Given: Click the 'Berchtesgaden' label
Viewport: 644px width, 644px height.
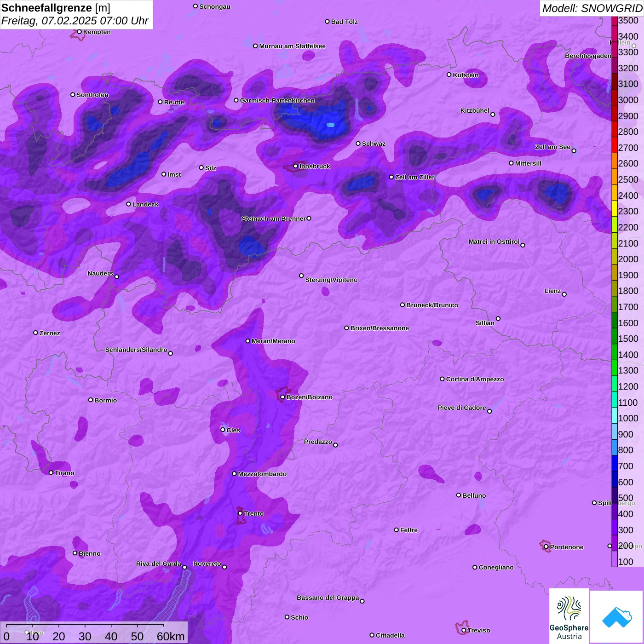Looking at the screenshot, I should tap(588, 56).
